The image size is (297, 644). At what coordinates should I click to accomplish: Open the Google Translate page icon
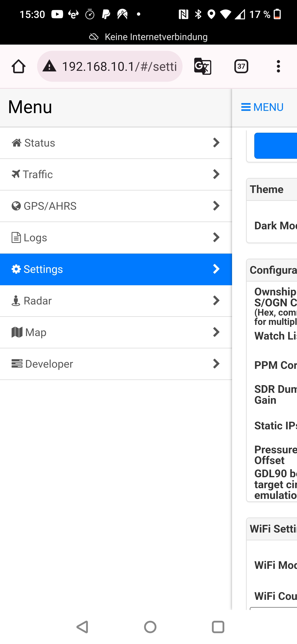tap(203, 66)
